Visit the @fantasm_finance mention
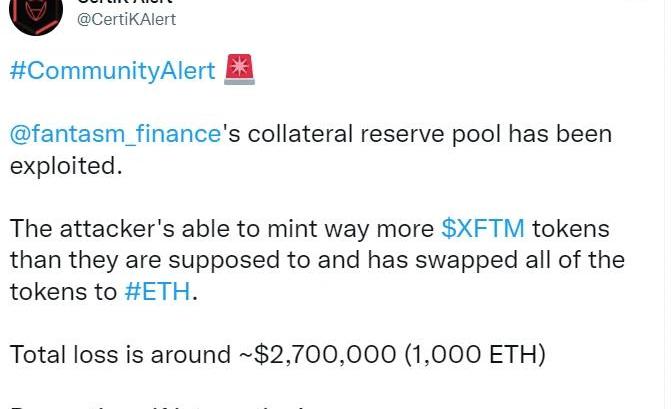This screenshot has height=409, width=671. (114, 133)
